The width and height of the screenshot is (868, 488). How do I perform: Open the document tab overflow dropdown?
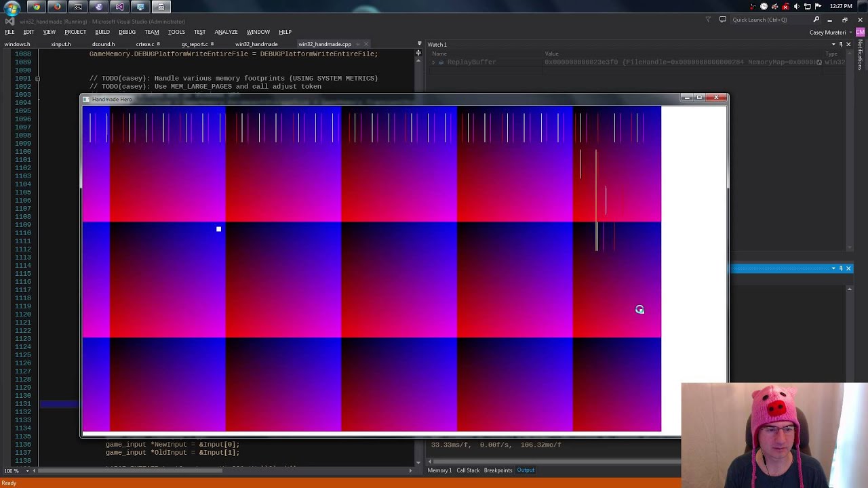point(418,45)
